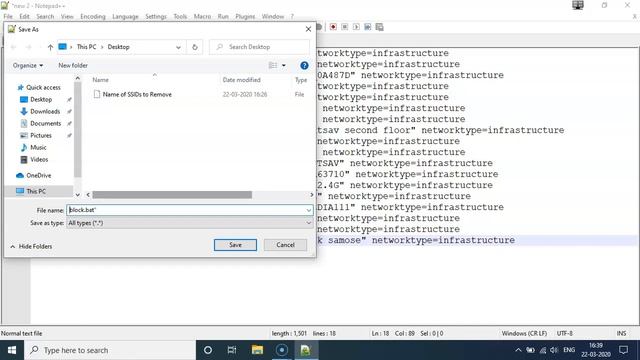Create a New folder
Viewport: 640px width, 360px height.
pyautogui.click(x=73, y=65)
